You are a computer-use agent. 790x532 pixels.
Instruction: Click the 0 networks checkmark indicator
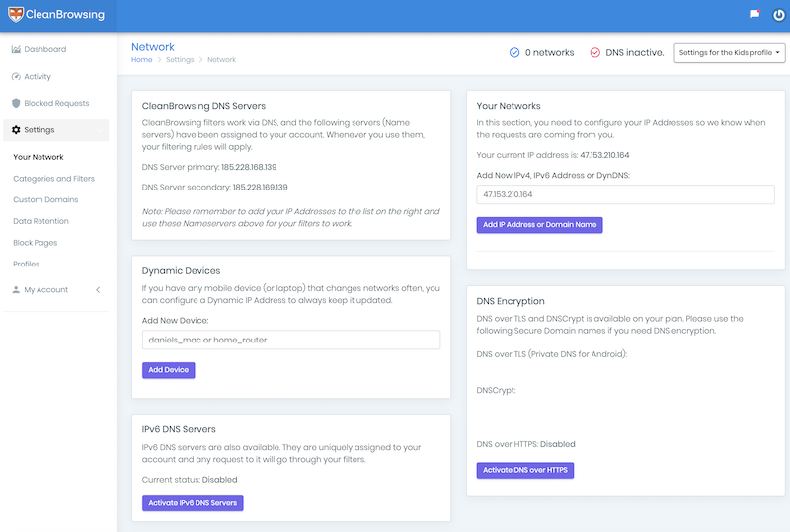(514, 53)
